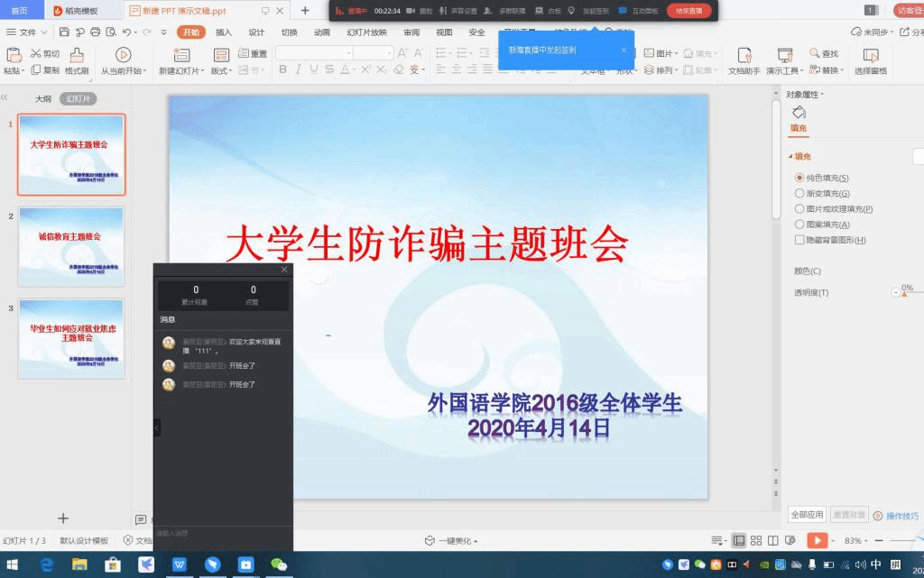Click Apply to All (全部应用) button
This screenshot has height=578, width=924.
(807, 515)
